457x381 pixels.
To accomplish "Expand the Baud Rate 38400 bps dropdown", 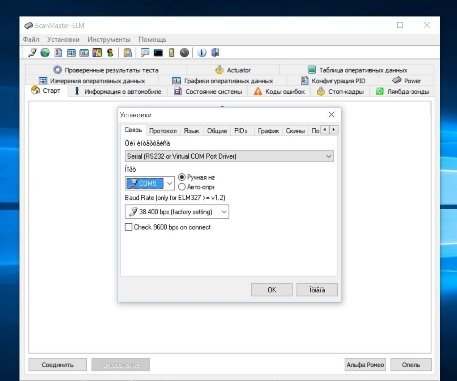I will [177, 212].
